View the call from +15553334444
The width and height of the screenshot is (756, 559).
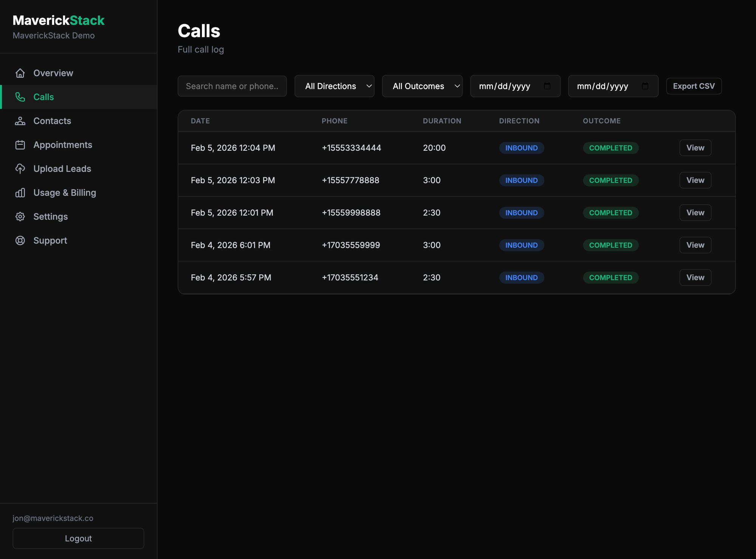point(695,148)
